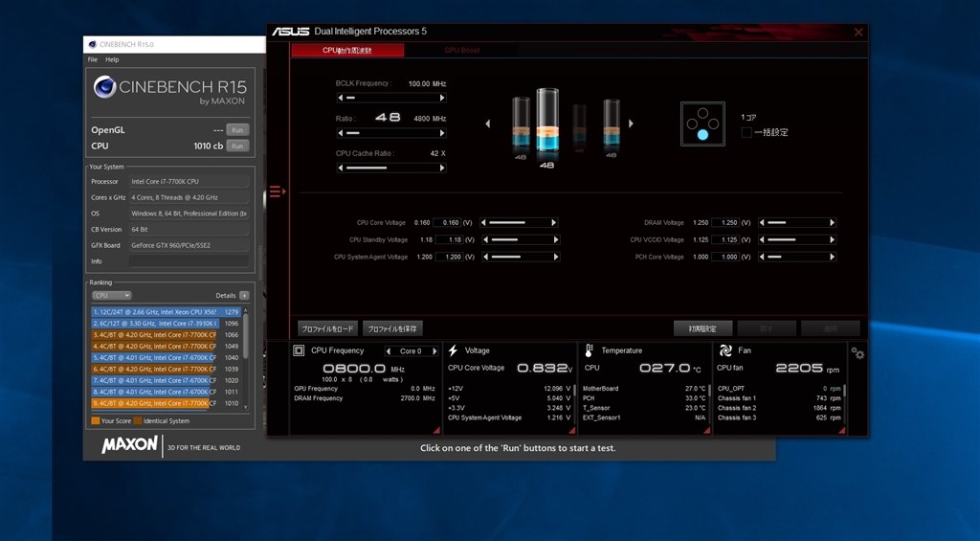Click CPU Cache Ratio slider track
Viewport: 980px width, 541px height.
click(x=391, y=168)
